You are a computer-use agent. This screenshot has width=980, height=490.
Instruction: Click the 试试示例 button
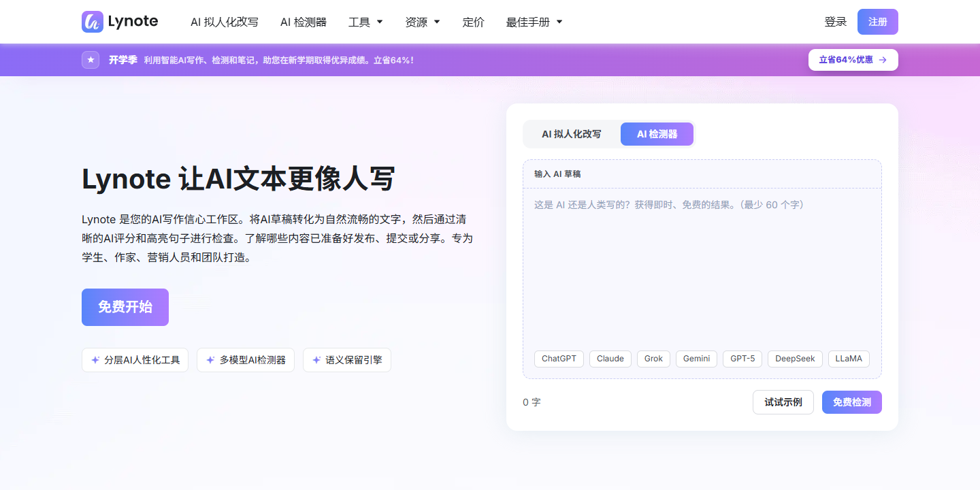[783, 402]
